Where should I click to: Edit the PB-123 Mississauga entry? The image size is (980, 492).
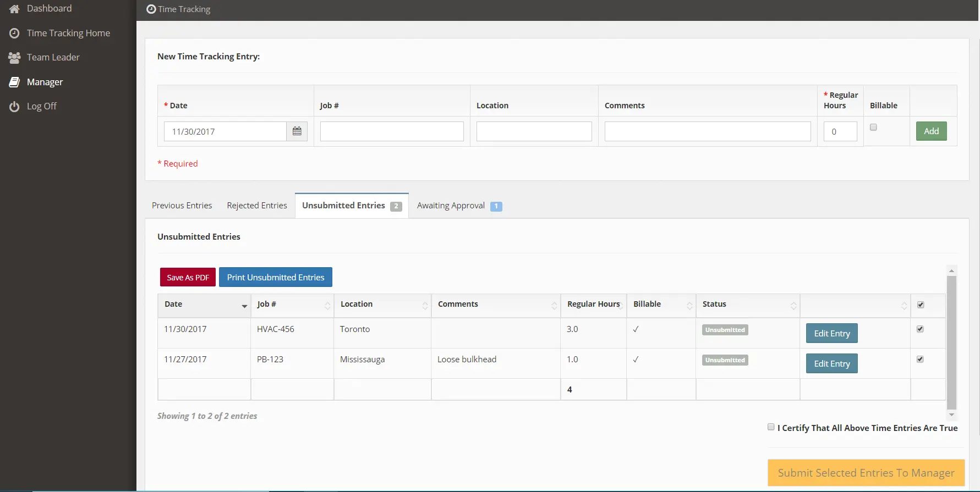pos(831,363)
